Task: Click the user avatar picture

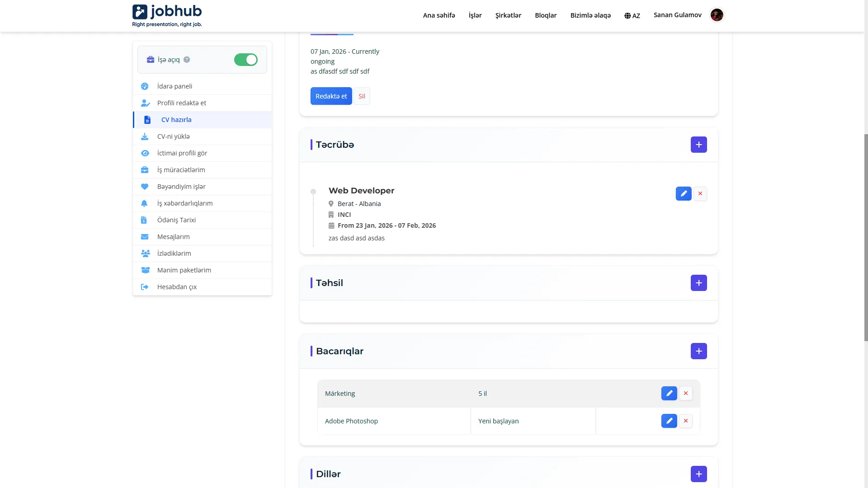Action: point(717,15)
